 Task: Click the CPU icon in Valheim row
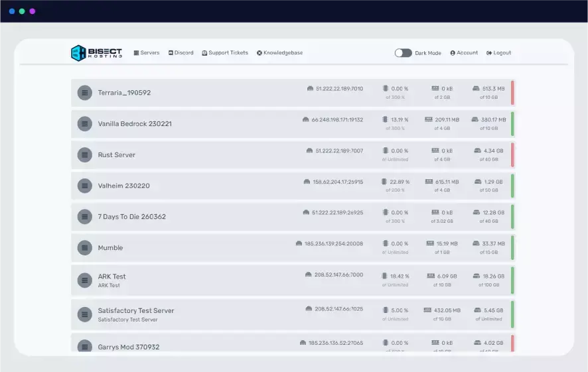click(384, 182)
